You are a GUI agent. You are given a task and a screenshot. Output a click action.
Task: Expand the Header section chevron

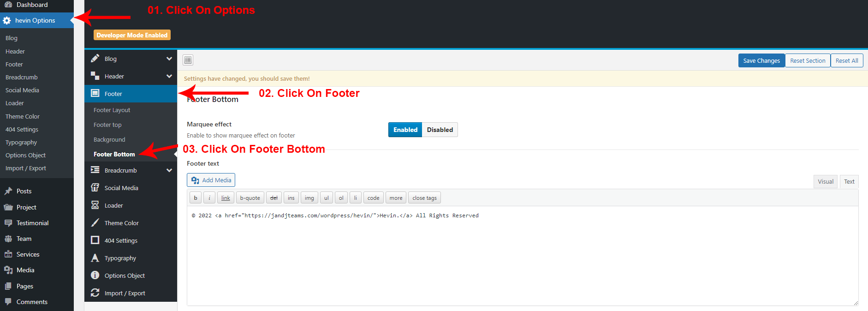(169, 76)
